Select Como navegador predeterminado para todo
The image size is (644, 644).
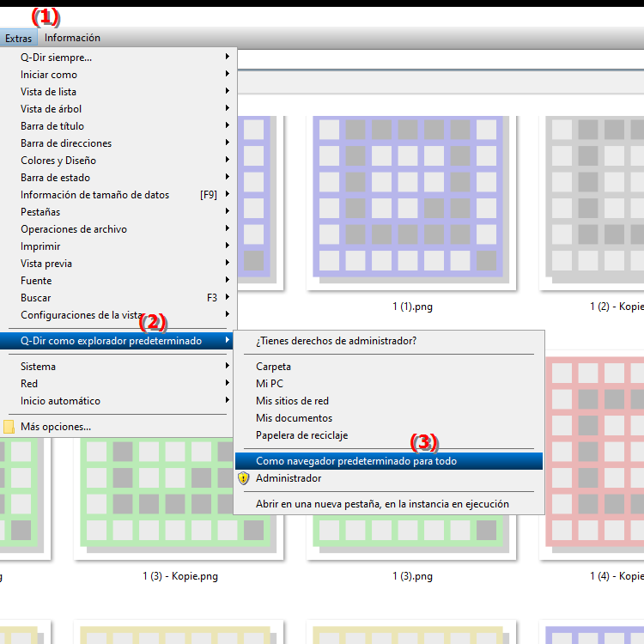click(389, 461)
